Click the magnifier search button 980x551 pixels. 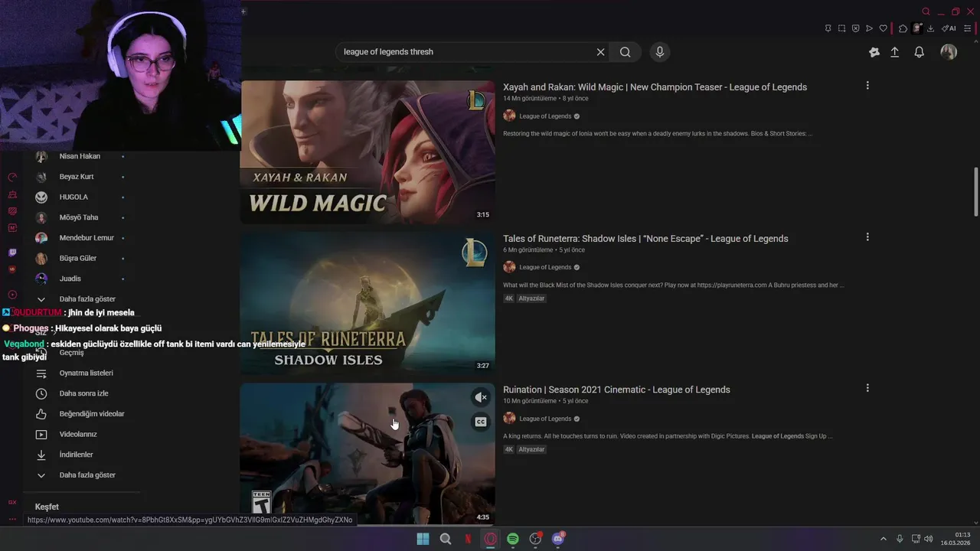click(x=626, y=52)
